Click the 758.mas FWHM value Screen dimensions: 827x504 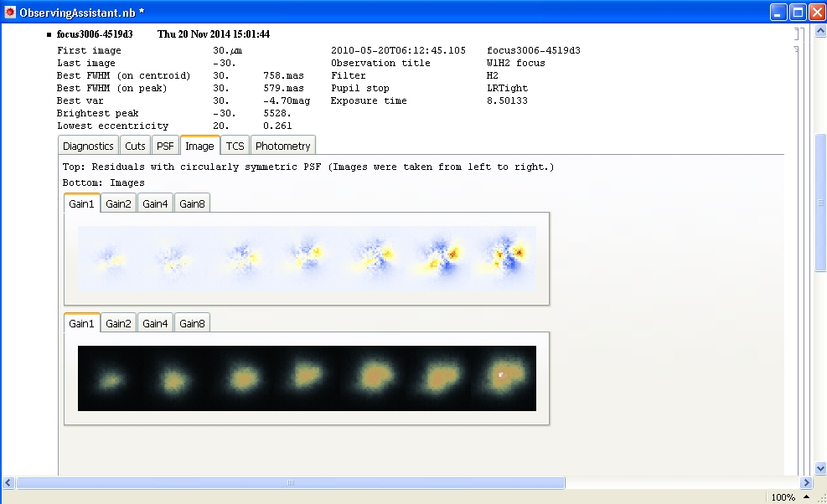[x=284, y=75]
